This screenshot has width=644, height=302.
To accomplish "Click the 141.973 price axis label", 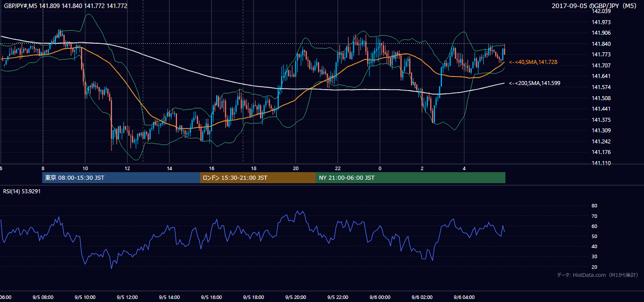I will point(601,22).
